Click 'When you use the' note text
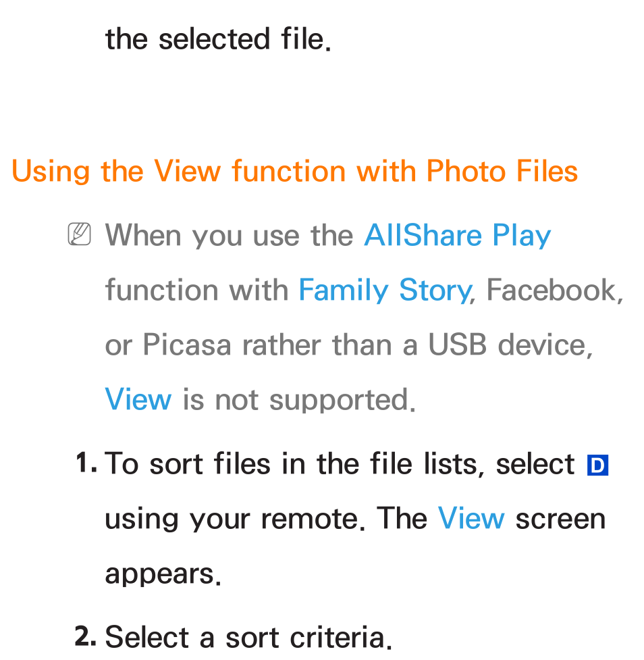 pyautogui.click(x=230, y=236)
